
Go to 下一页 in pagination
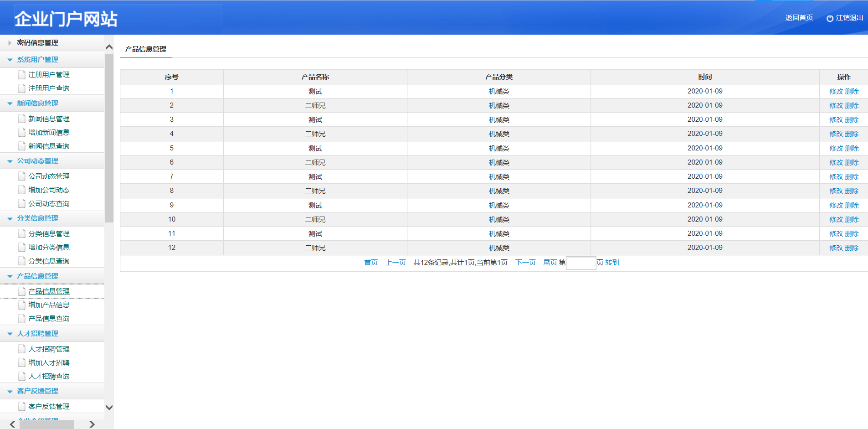coord(525,262)
